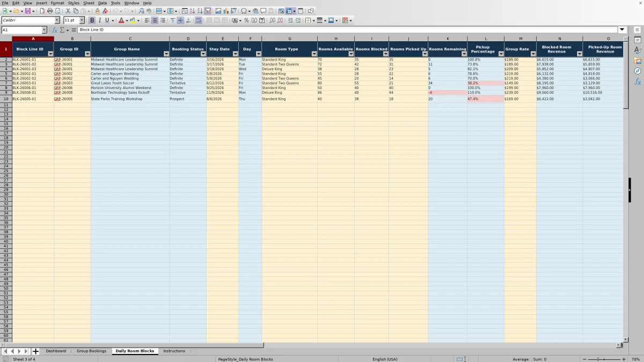Switch to the Dashboard sheet tab
The image size is (644, 362).
pyautogui.click(x=56, y=351)
